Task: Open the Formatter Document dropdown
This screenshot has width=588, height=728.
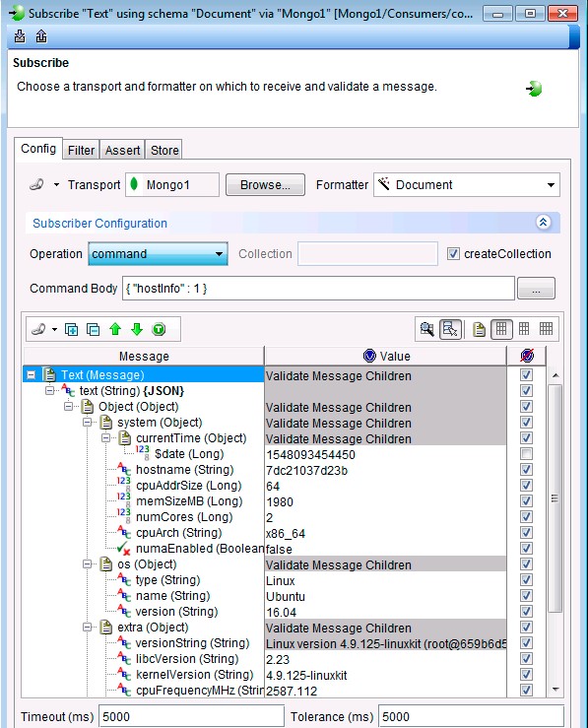Action: [467, 185]
